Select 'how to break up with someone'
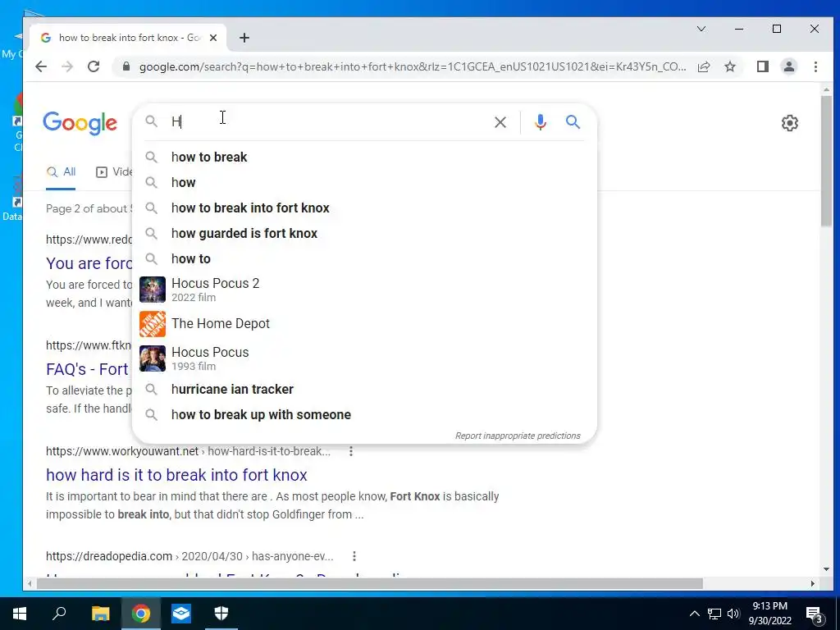The width and height of the screenshot is (840, 630). pos(364,414)
